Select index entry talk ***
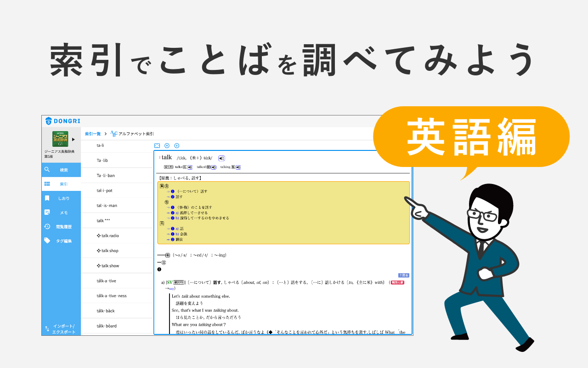Viewport: 588px width, 368px height. click(117, 220)
